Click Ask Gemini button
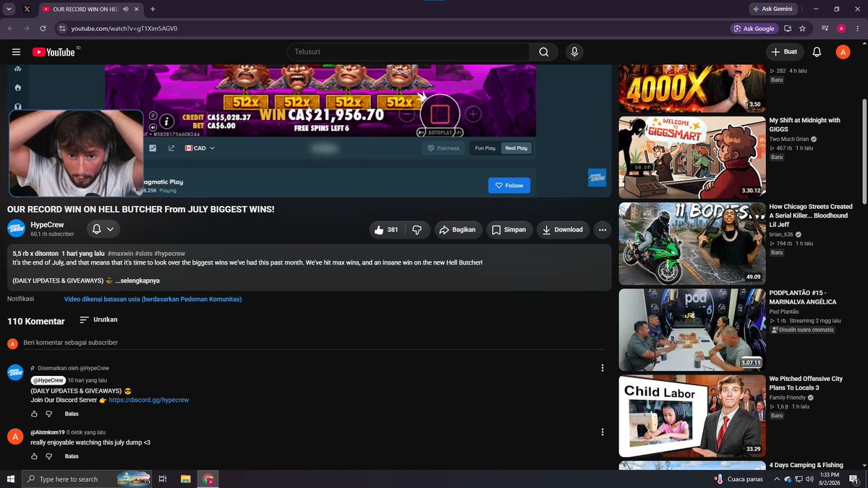This screenshot has width=868, height=488. click(773, 9)
